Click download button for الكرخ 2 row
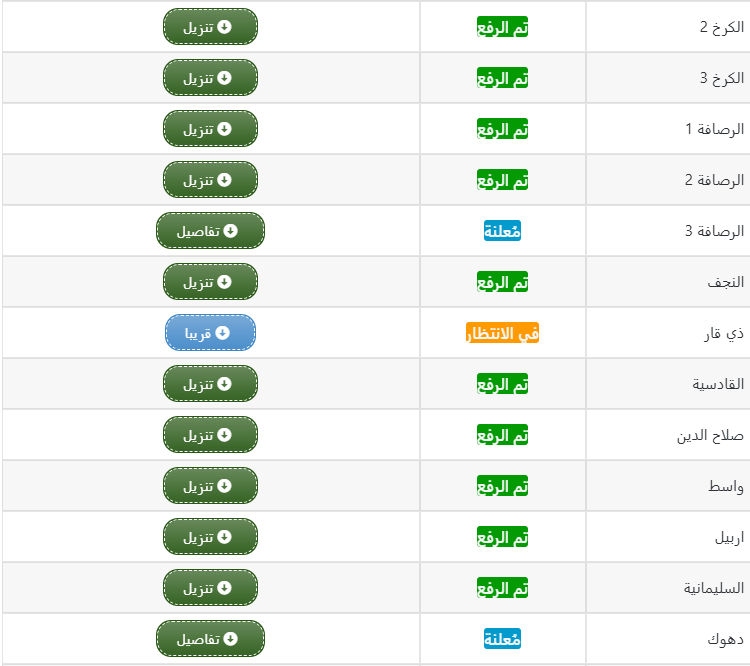Screen dimensions: 750x666 [210, 27]
